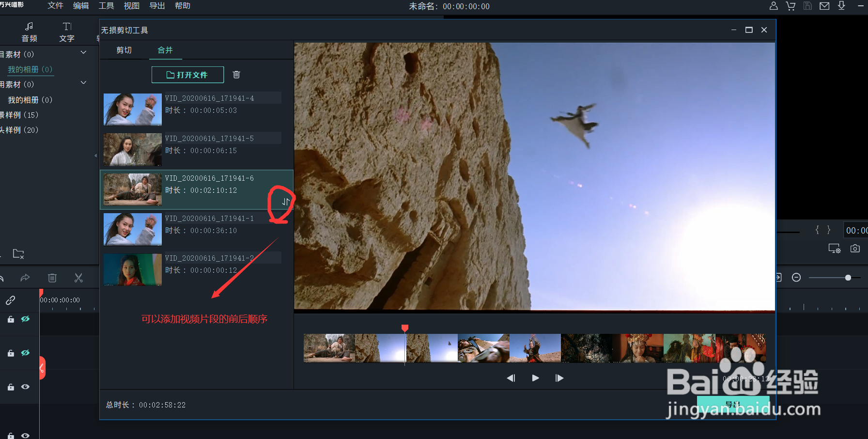This screenshot has height=439, width=868.
Task: Toggle visibility eye on second track
Action: coord(25,353)
